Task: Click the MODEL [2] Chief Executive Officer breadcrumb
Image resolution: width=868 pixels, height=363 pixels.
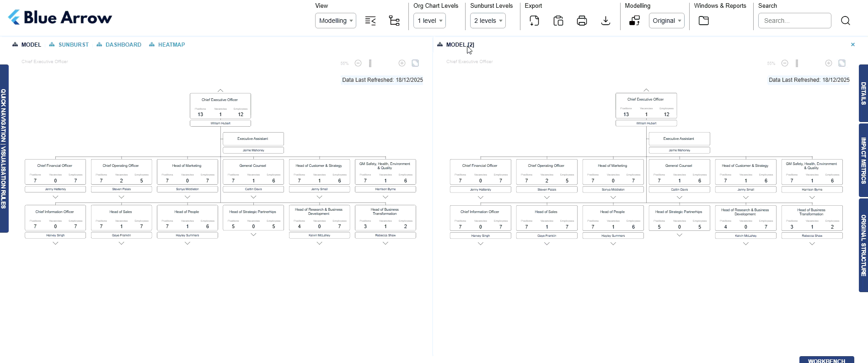Action: point(470,61)
